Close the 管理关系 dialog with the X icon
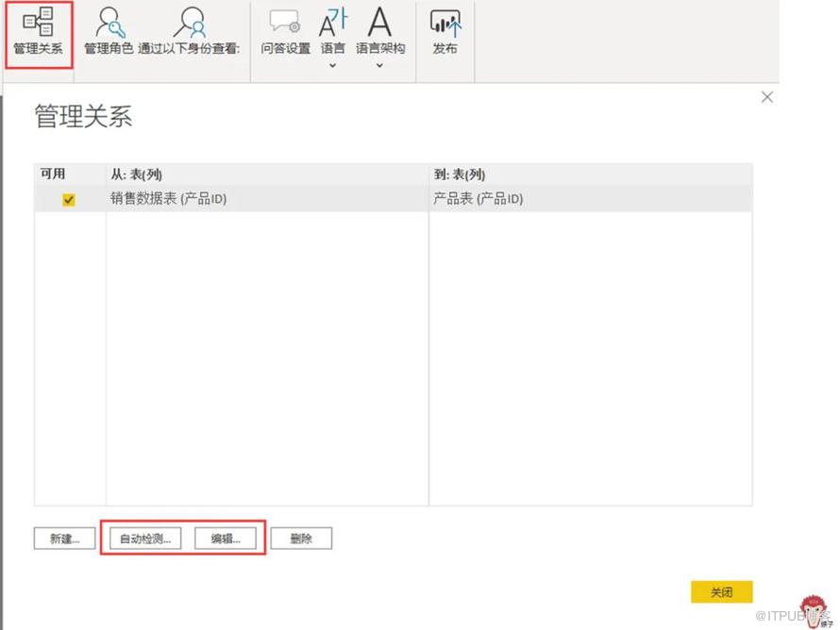The height and width of the screenshot is (630, 840). click(x=766, y=97)
